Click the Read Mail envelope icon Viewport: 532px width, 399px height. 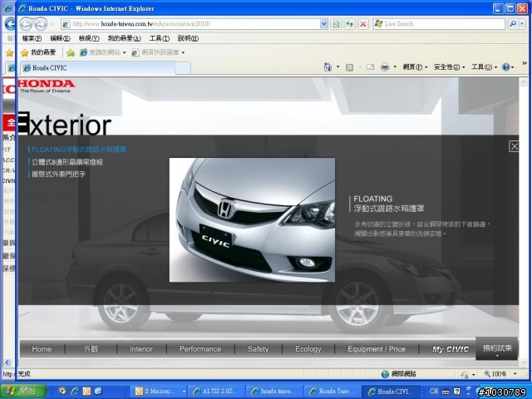370,66
